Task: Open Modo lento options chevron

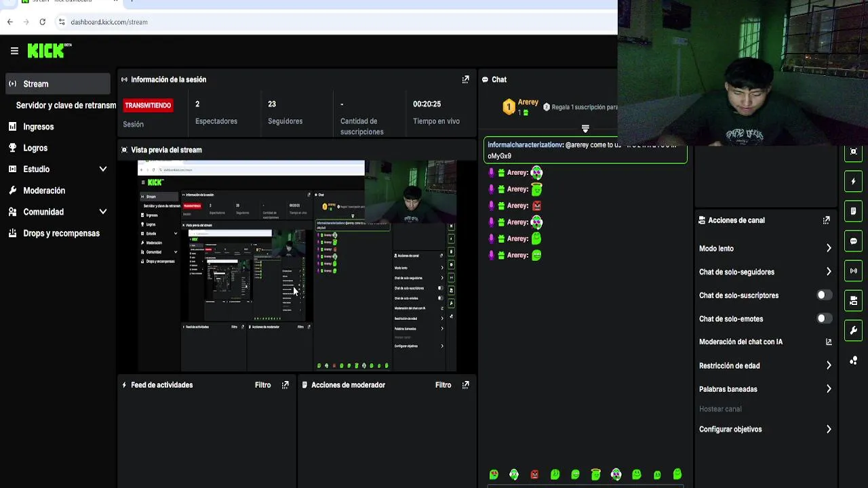Action: tap(829, 249)
